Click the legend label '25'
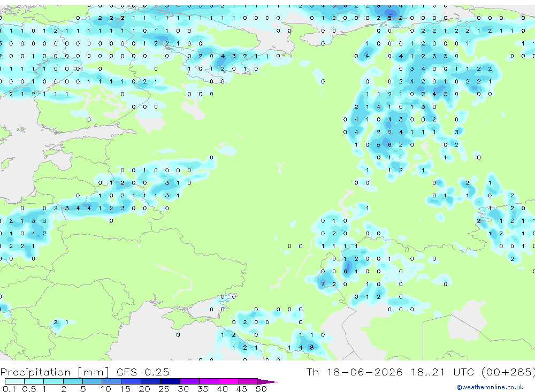The height and width of the screenshot is (392, 535). click(x=164, y=389)
